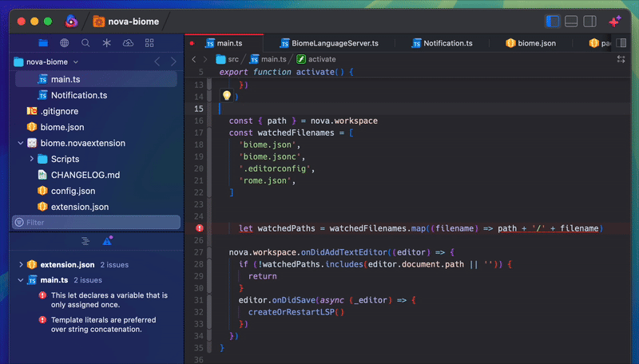Collapse the biome.novaextension folder
Image resolution: width=639 pixels, height=364 pixels.
(21, 143)
